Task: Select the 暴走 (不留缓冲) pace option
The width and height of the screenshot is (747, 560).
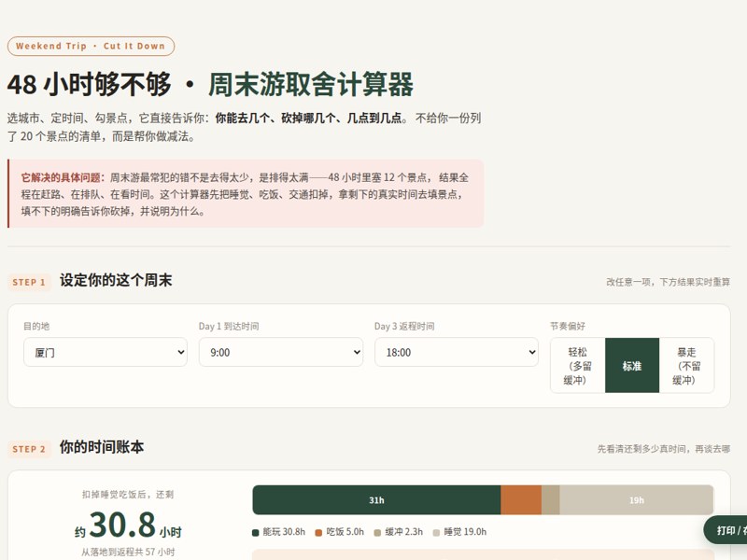Action: point(686,366)
